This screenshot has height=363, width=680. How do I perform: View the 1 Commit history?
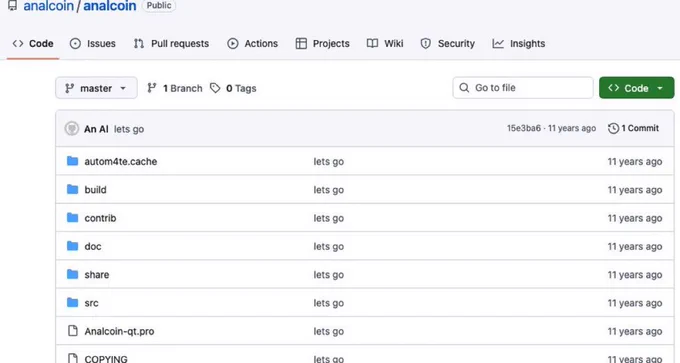pyautogui.click(x=634, y=128)
